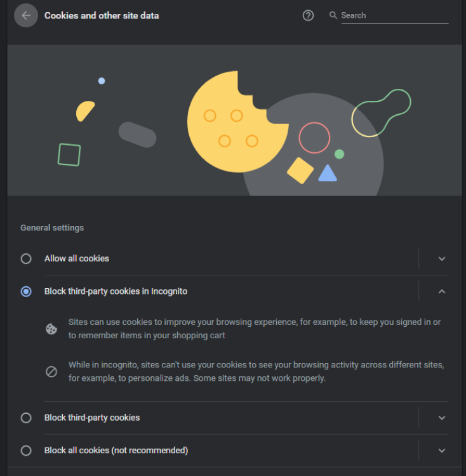
Task: Collapse Block third-party cookies in Incognito details
Action: click(x=442, y=291)
